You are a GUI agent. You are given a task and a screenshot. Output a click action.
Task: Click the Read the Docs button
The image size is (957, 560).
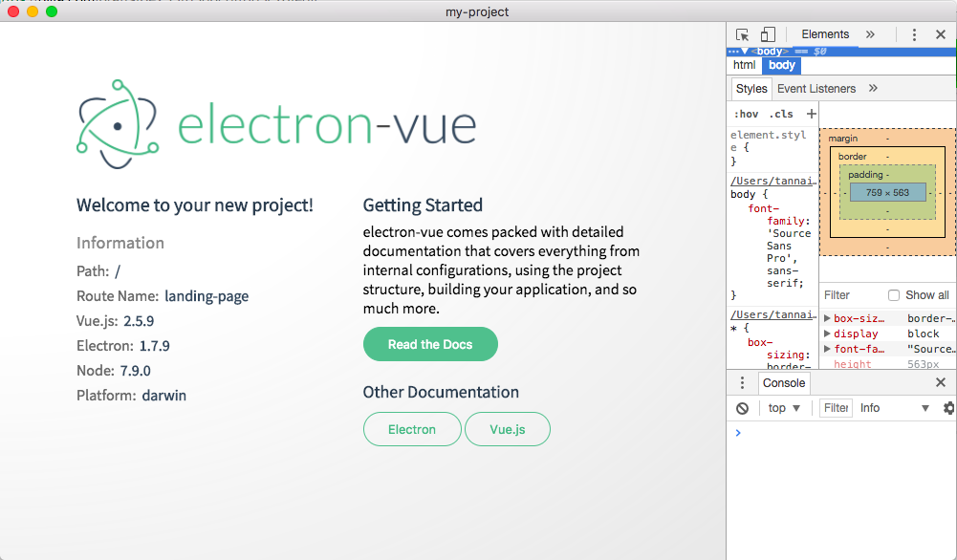pyautogui.click(x=430, y=344)
